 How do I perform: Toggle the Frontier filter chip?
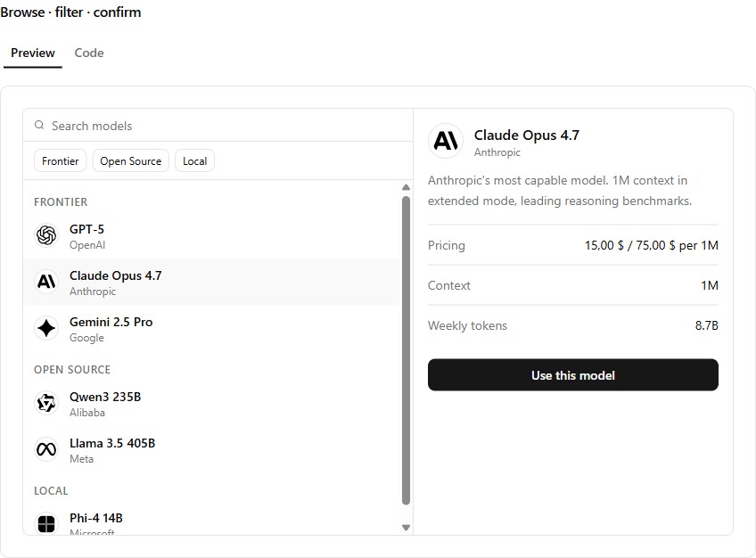61,161
